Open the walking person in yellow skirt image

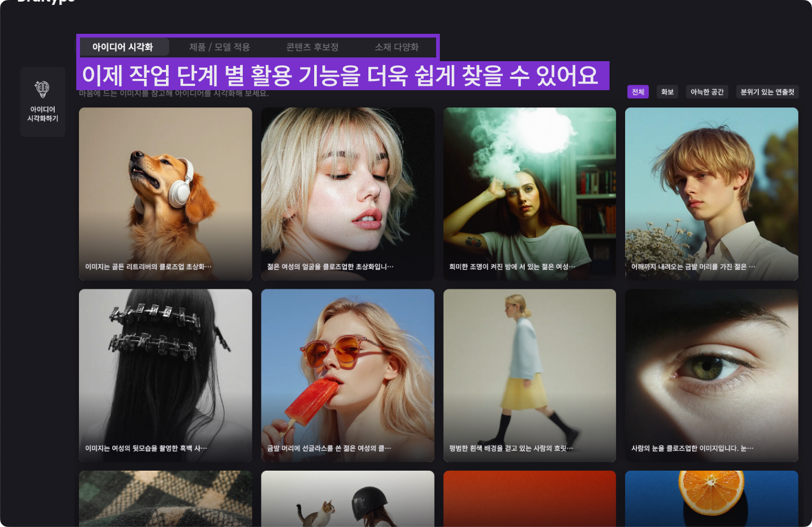pyautogui.click(x=530, y=376)
